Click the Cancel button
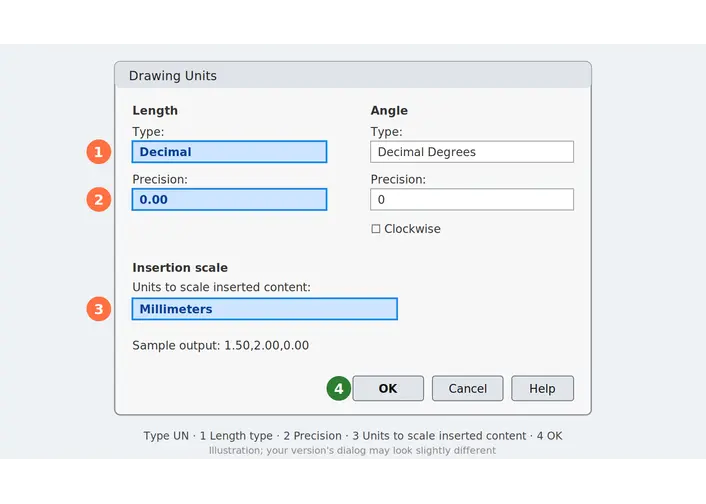706x504 pixels. [x=467, y=388]
